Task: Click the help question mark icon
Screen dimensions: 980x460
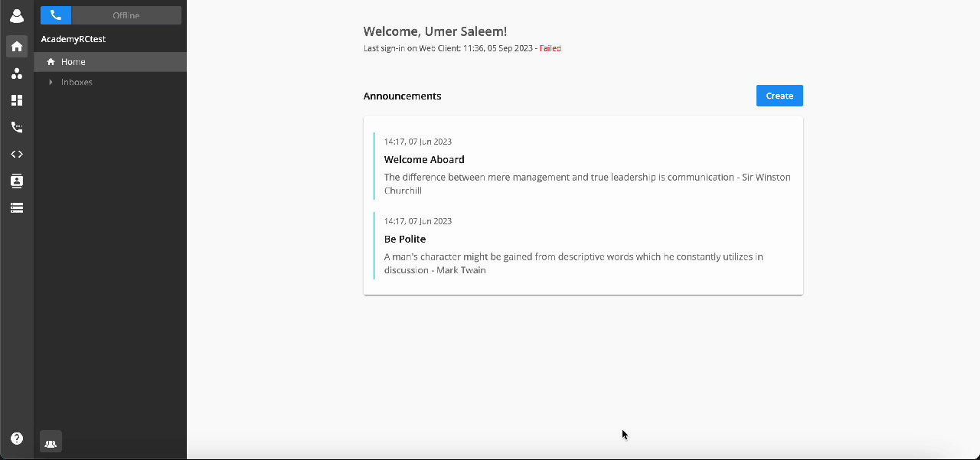Action: [17, 439]
